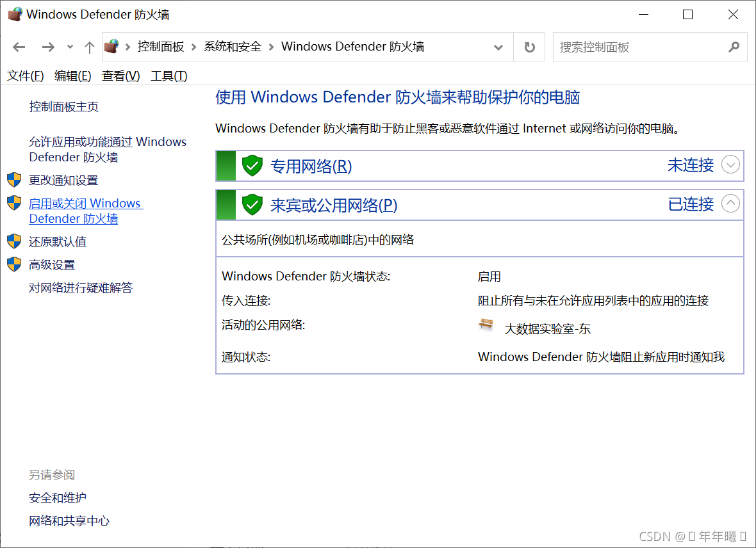Image resolution: width=756 pixels, height=548 pixels.
Task: Click the green shield icon for 专用网络
Action: coord(252,165)
